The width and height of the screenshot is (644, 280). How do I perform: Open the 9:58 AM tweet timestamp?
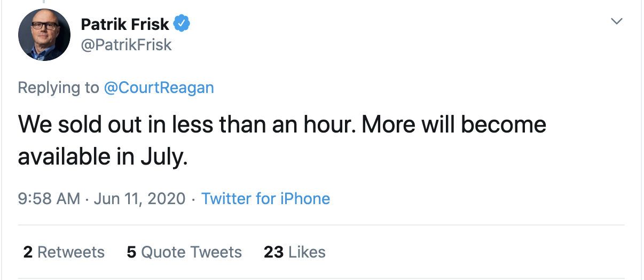tap(49, 199)
